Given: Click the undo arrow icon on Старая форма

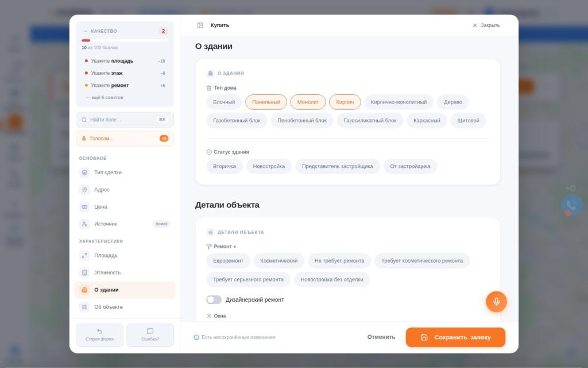Looking at the screenshot, I should pos(99,331).
